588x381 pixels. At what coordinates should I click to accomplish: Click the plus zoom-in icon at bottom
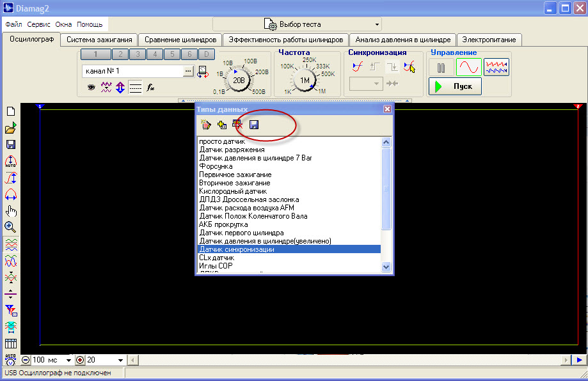[80, 360]
